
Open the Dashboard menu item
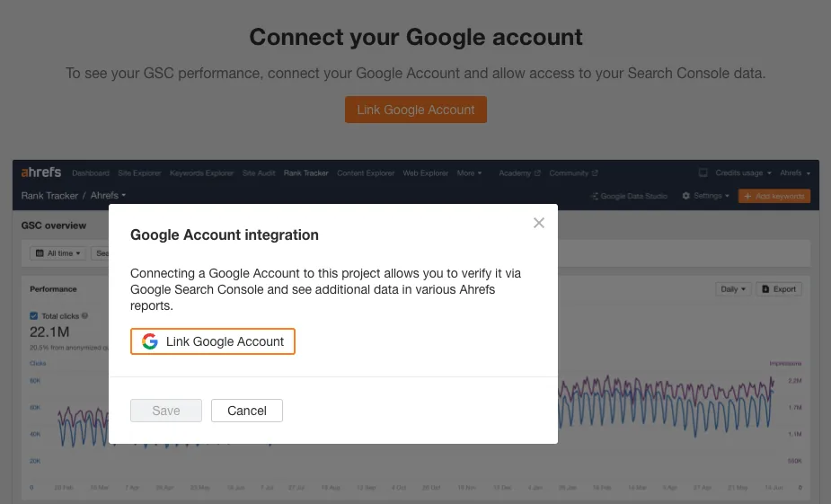tap(91, 173)
